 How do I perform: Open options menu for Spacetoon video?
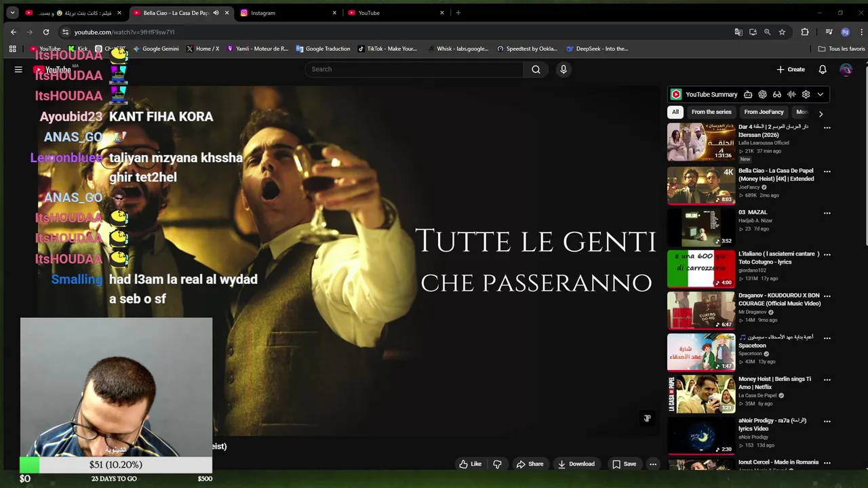pos(827,338)
